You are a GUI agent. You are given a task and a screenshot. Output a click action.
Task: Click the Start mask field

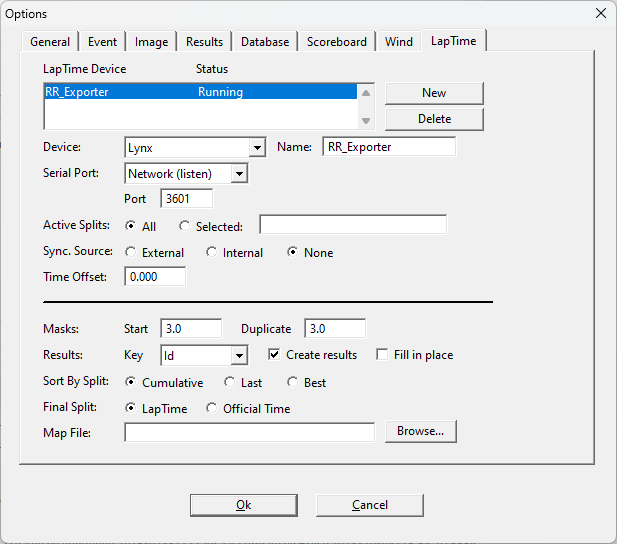pyautogui.click(x=191, y=328)
